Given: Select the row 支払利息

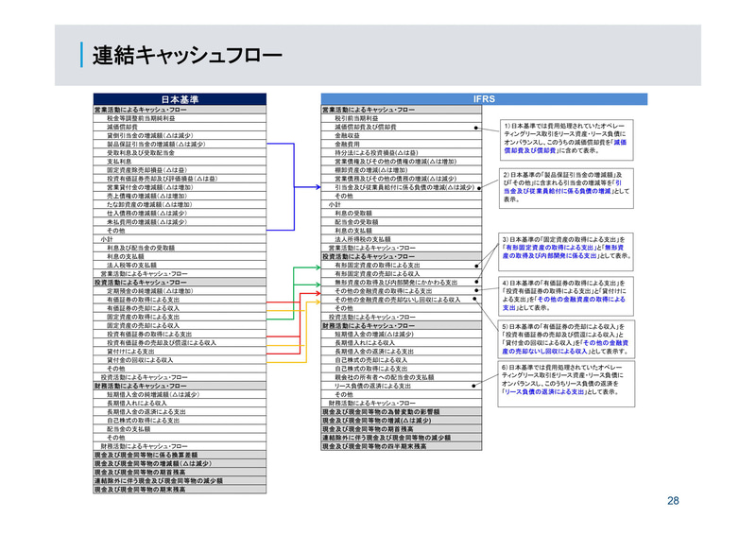Looking at the screenshot, I should point(180,162).
